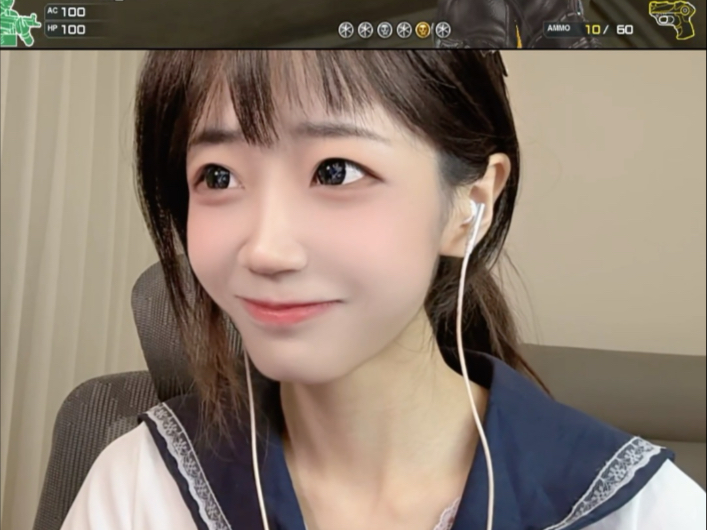Click the white earbud in the webcam
This screenshot has height=530, width=707.
click(476, 211)
